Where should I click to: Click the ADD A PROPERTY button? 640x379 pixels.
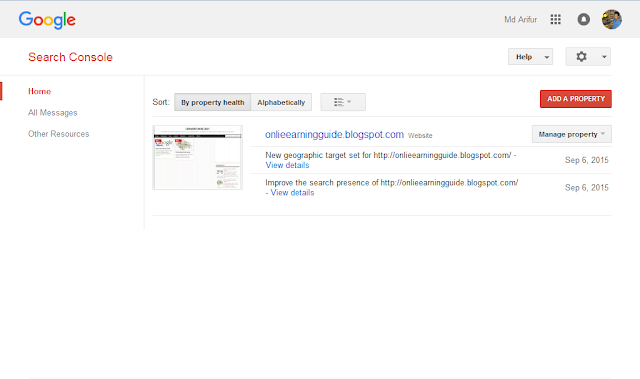pyautogui.click(x=576, y=99)
